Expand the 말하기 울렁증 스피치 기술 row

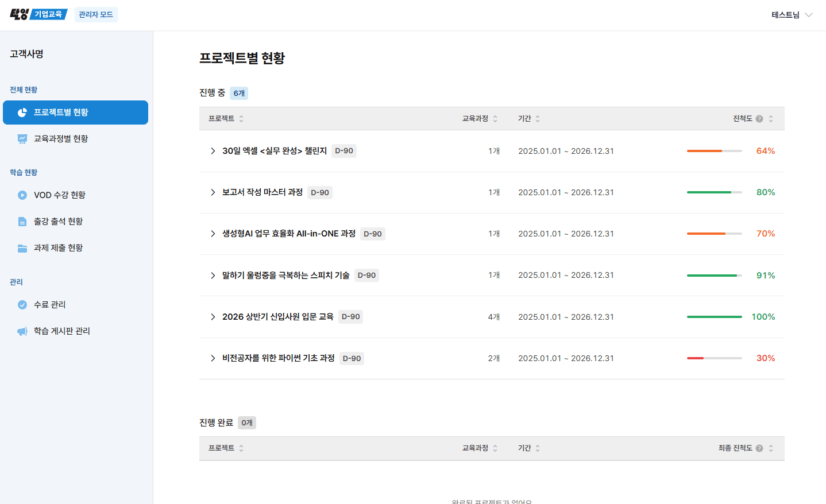pyautogui.click(x=213, y=276)
